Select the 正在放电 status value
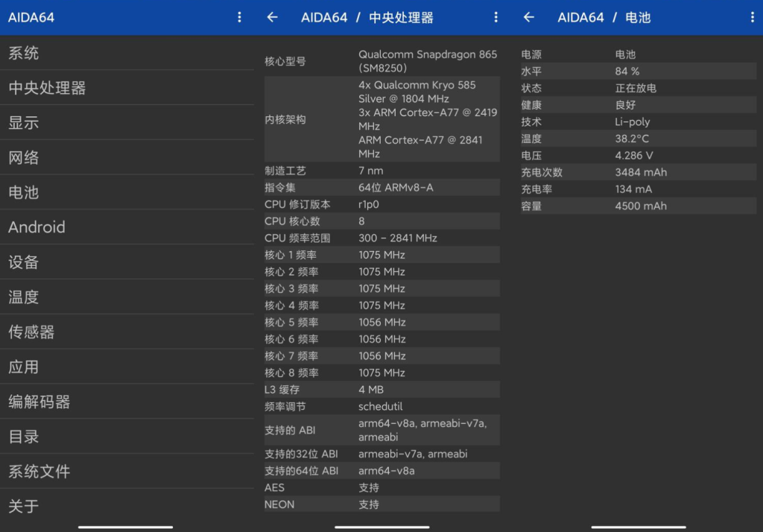The width and height of the screenshot is (763, 532). point(636,88)
